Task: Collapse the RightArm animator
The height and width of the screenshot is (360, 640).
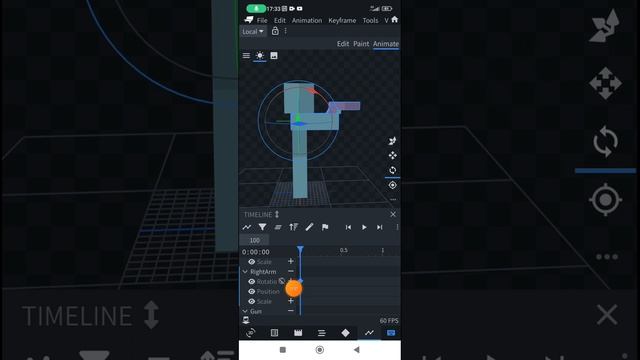Action: coord(245,272)
